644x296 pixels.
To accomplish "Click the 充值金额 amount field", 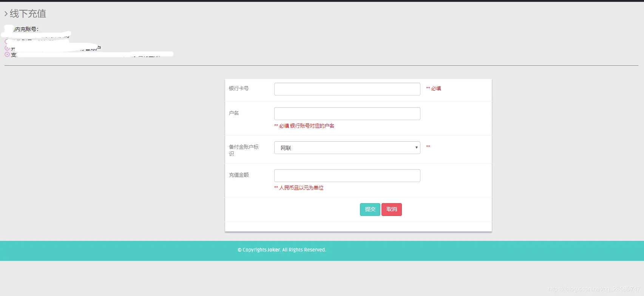I will pyautogui.click(x=347, y=176).
